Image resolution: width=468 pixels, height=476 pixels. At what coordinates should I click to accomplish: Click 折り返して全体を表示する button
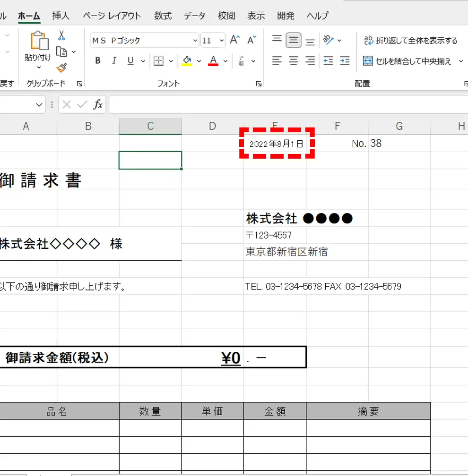click(410, 41)
